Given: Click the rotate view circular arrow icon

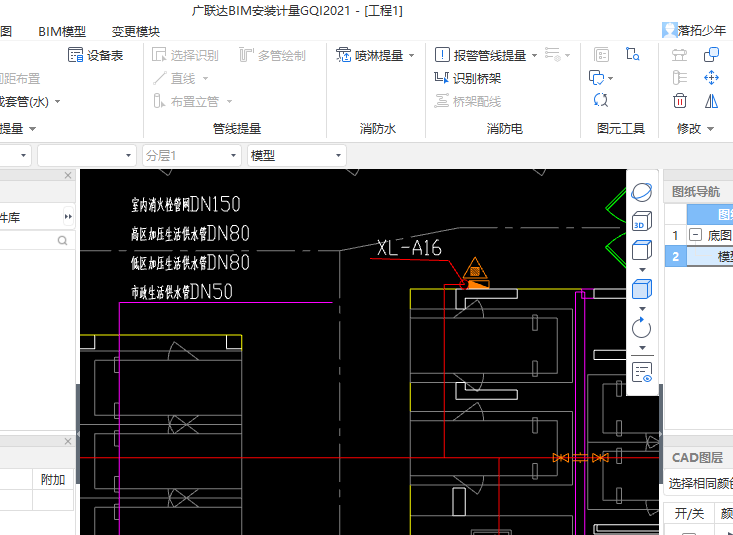Looking at the screenshot, I should pyautogui.click(x=641, y=328).
